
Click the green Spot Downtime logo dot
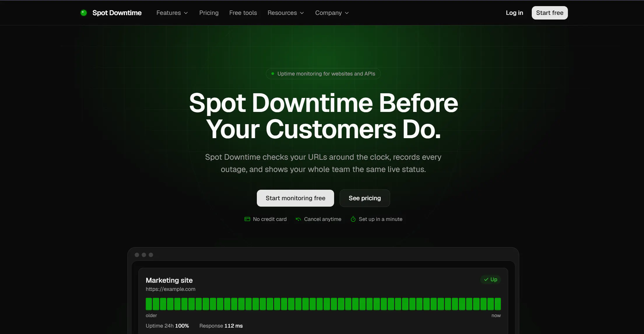pyautogui.click(x=84, y=13)
